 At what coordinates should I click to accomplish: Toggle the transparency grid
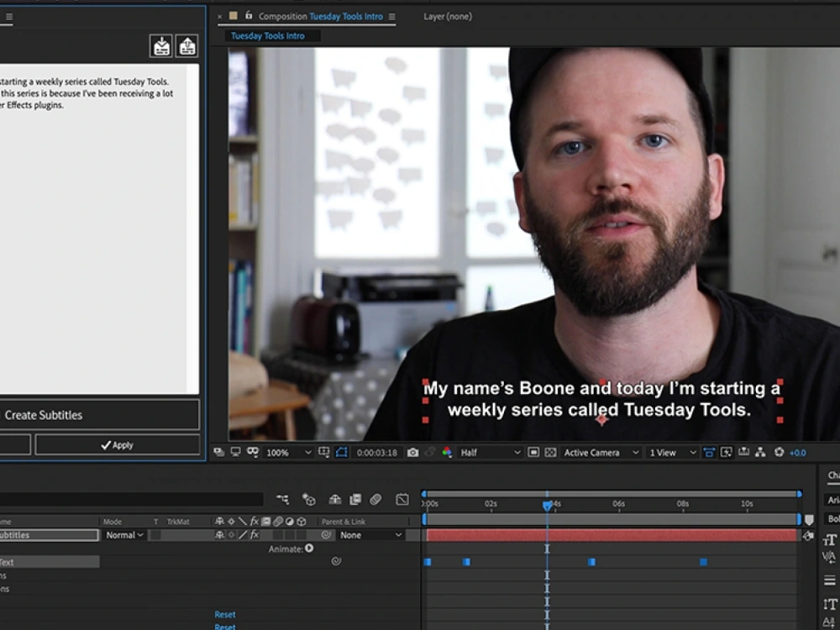tap(550, 453)
